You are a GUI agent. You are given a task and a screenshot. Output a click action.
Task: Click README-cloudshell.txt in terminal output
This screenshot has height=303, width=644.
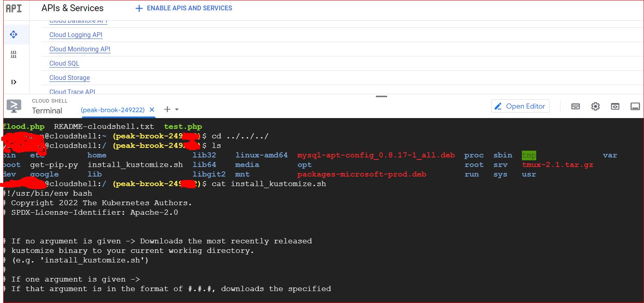click(x=104, y=127)
